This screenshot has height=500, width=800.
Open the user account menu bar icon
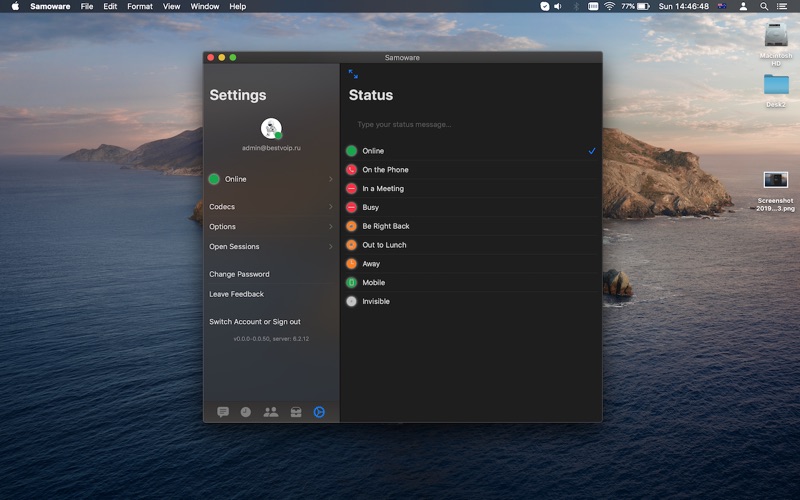(743, 6)
